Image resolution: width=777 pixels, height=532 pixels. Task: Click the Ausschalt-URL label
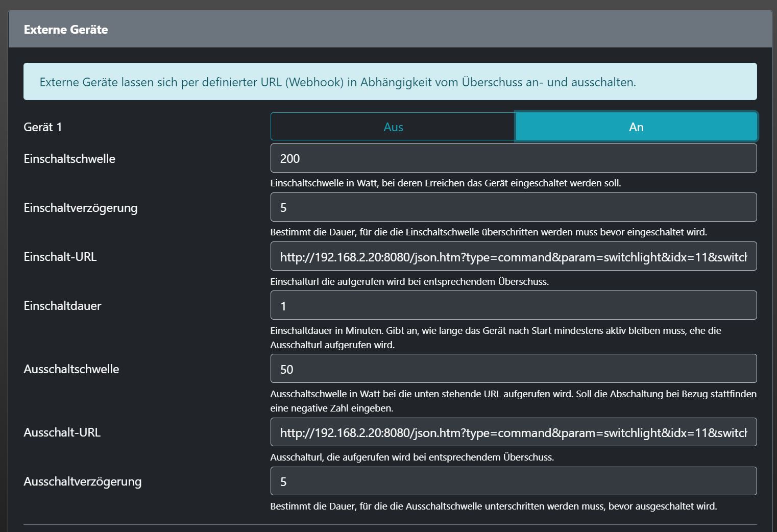(x=62, y=432)
